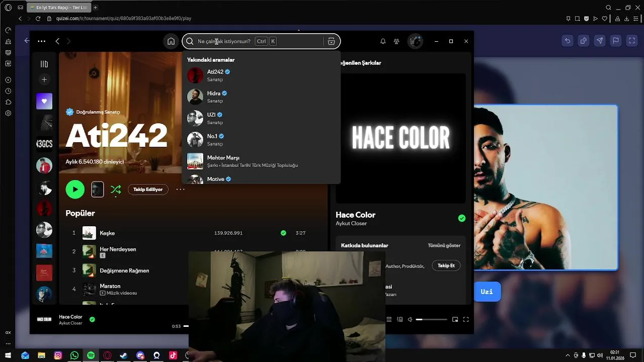Open browser sidebar history clock icon
The image size is (644, 362).
[x=8, y=91]
